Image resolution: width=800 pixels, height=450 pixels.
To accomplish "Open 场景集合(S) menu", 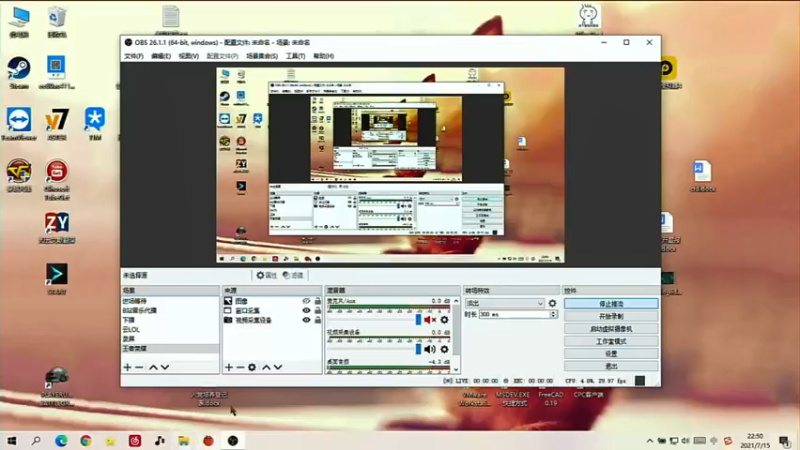I will (262, 56).
